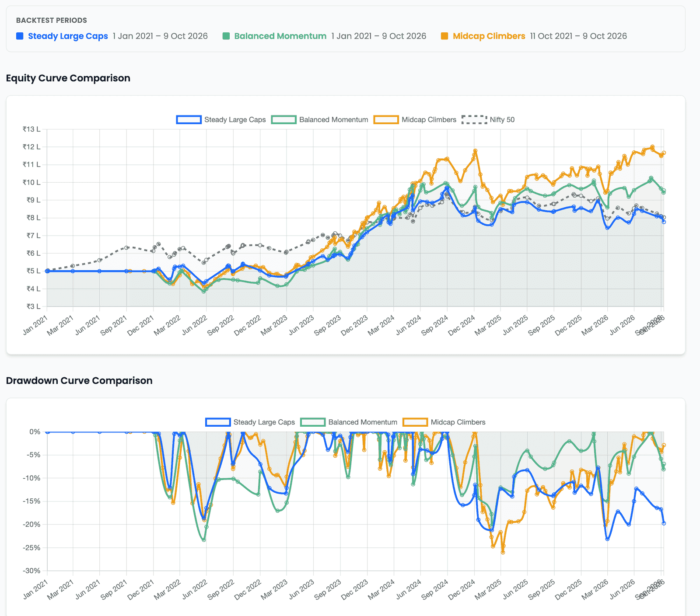Click green Balanced Momentum backtest period square

pyautogui.click(x=226, y=36)
